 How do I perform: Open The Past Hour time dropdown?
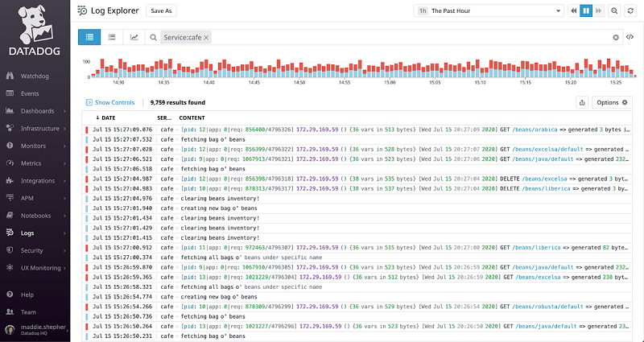pyautogui.click(x=489, y=11)
